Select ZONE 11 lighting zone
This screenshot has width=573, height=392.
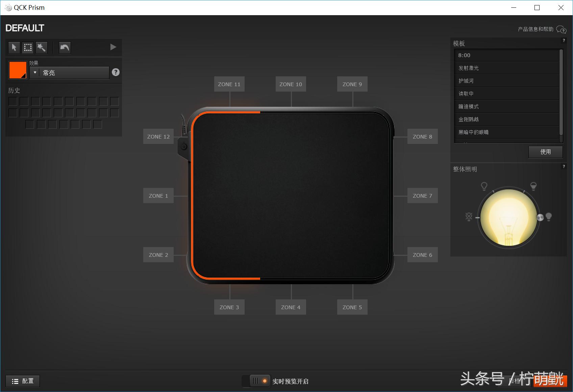pos(229,84)
